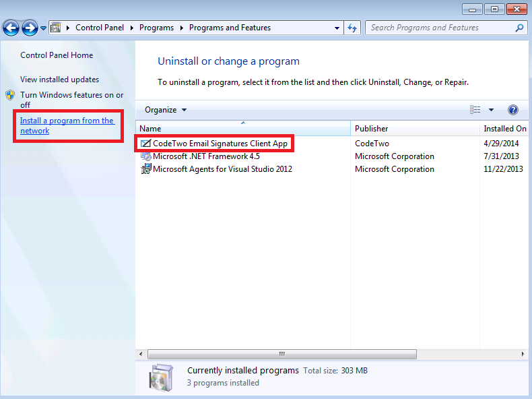Click the Visual Studio Agents program icon
Viewport: 532px width, 399px height.
pos(146,168)
